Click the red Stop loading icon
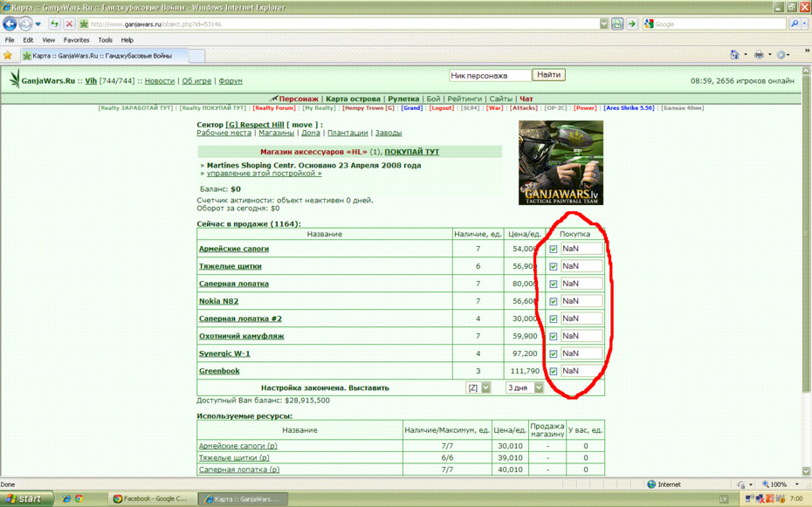Image resolution: width=812 pixels, height=507 pixels. click(x=69, y=24)
